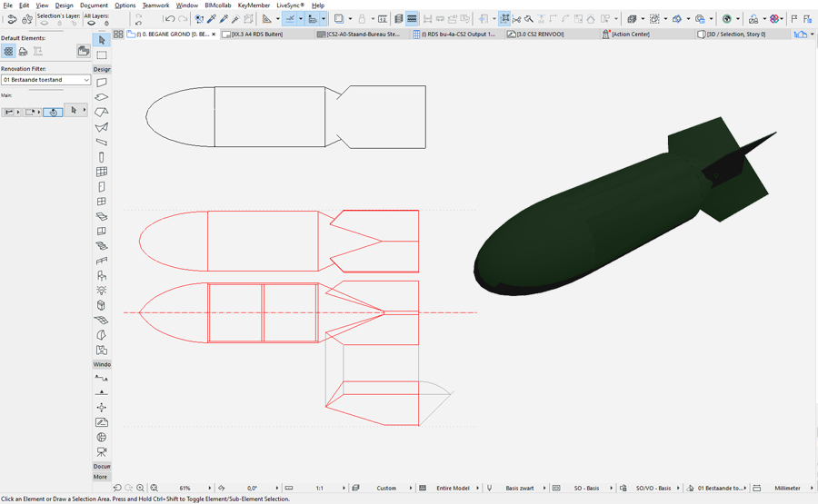818x504 pixels.
Task: Open the Renovation Filter dropdown
Action: pos(46,80)
